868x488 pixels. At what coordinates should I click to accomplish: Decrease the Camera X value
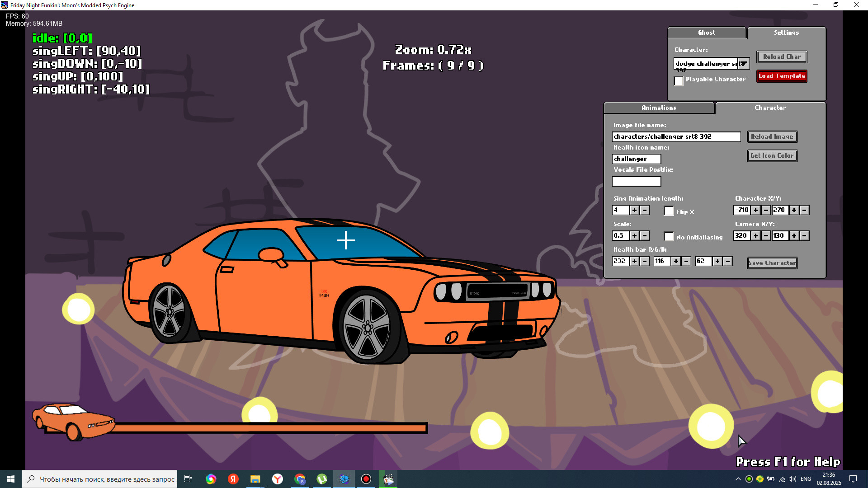765,235
